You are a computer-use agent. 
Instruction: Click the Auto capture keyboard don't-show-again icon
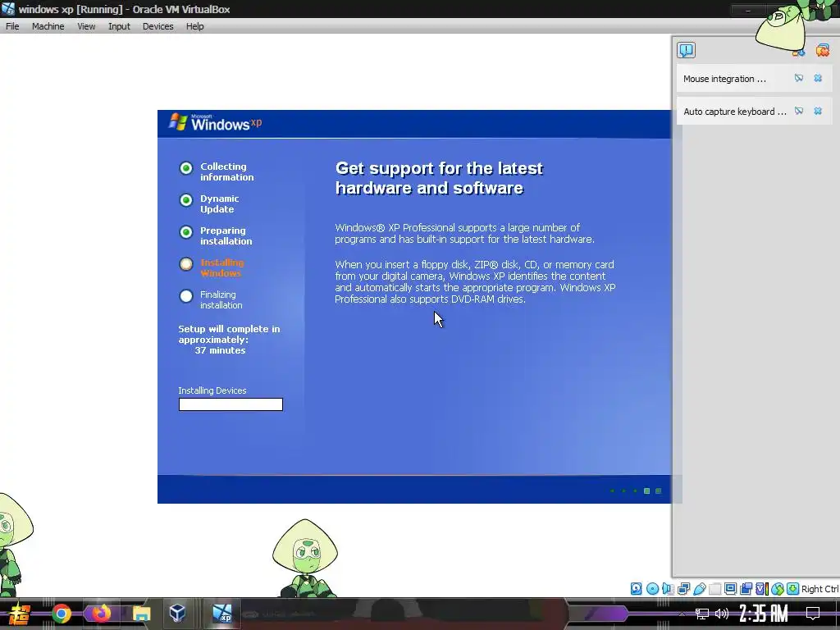click(799, 111)
